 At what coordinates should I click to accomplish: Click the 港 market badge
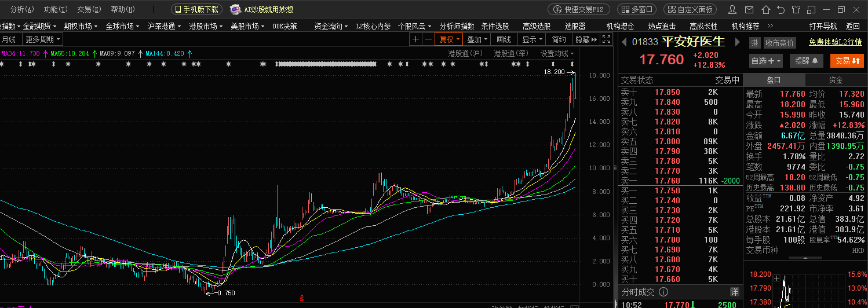(x=754, y=42)
